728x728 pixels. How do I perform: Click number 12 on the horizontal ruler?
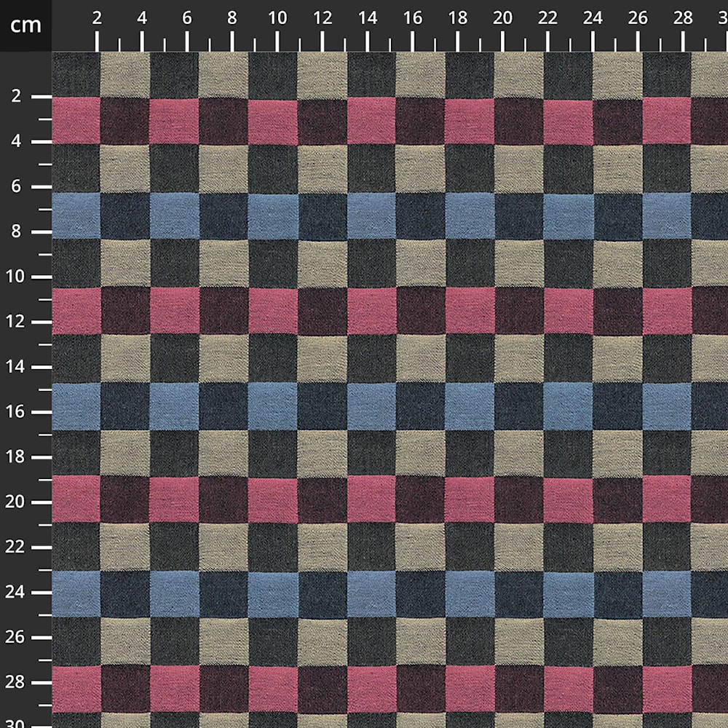tap(323, 18)
